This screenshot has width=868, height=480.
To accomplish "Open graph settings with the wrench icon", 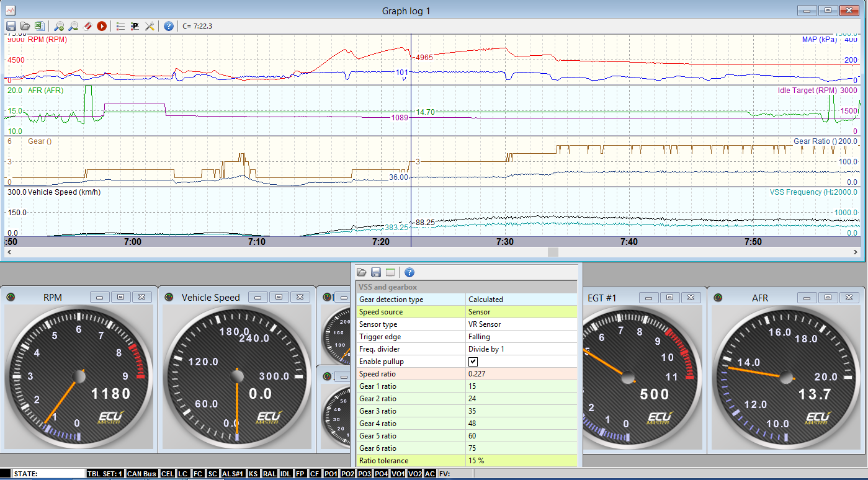I will coord(150,26).
